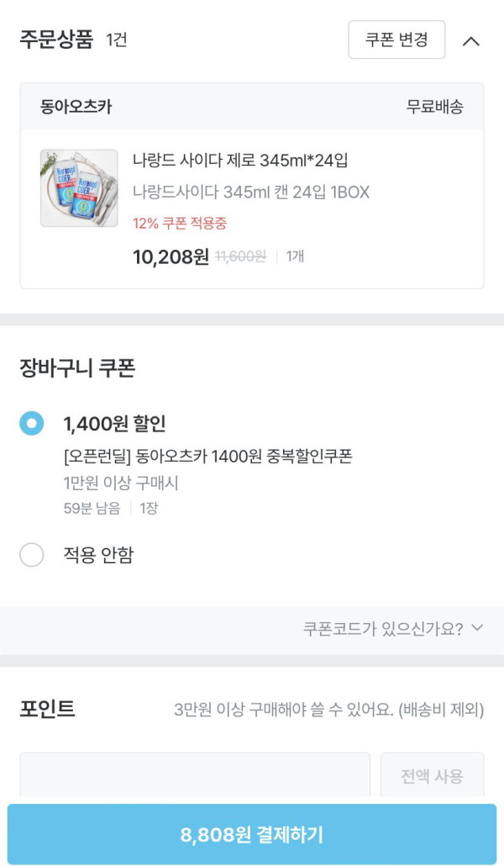The image size is (504, 866).
Task: Collapse the 주문상품 section chevron
Action: click(471, 40)
